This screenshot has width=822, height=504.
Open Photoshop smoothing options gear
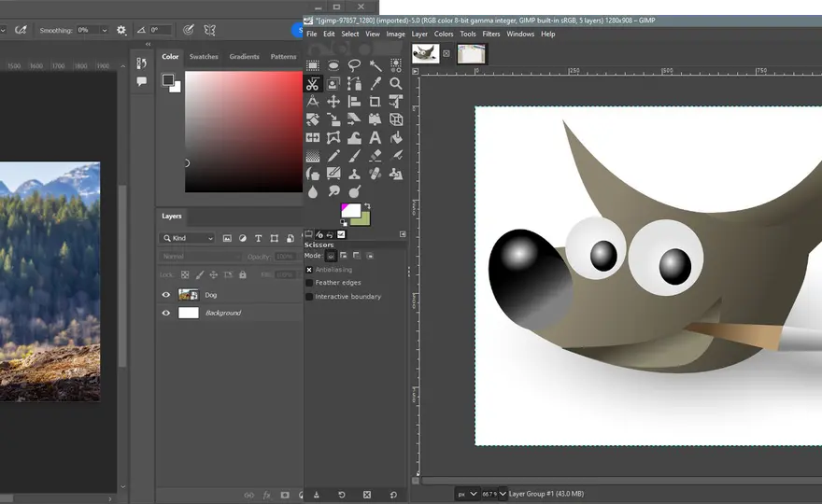tap(121, 31)
